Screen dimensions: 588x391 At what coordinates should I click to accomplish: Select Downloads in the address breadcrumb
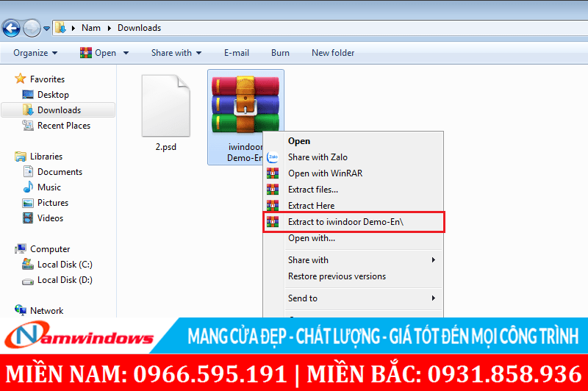(x=139, y=28)
